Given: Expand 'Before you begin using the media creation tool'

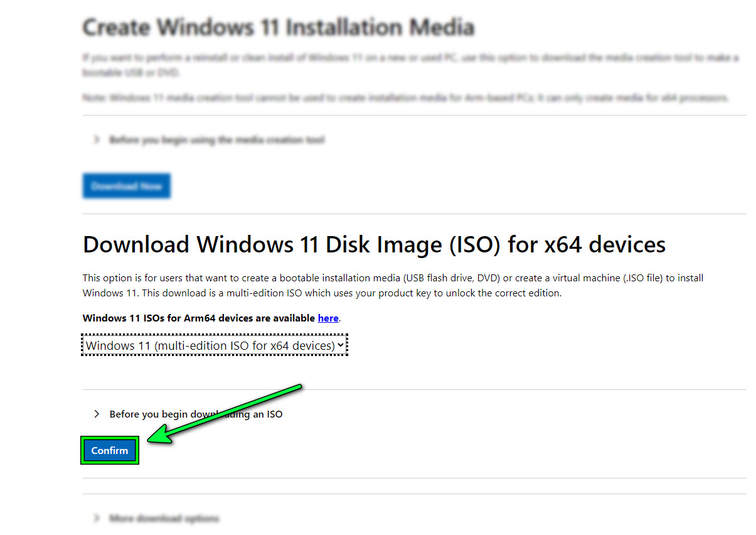Looking at the screenshot, I should pos(209,140).
